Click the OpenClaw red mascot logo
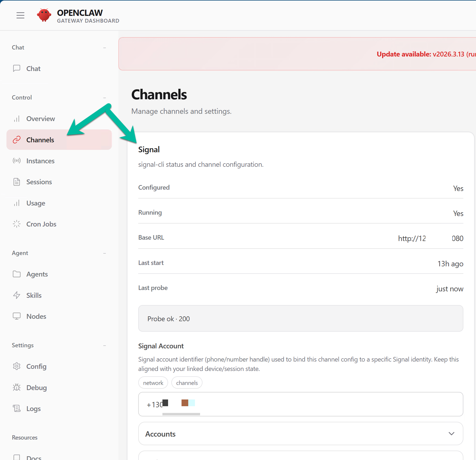The height and width of the screenshot is (460, 476). [44, 15]
